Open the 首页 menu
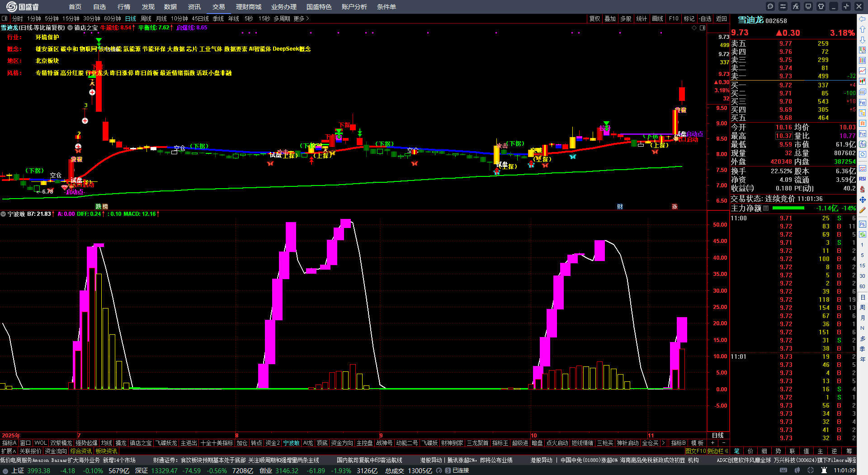The height and width of the screenshot is (475, 868). pyautogui.click(x=75, y=7)
